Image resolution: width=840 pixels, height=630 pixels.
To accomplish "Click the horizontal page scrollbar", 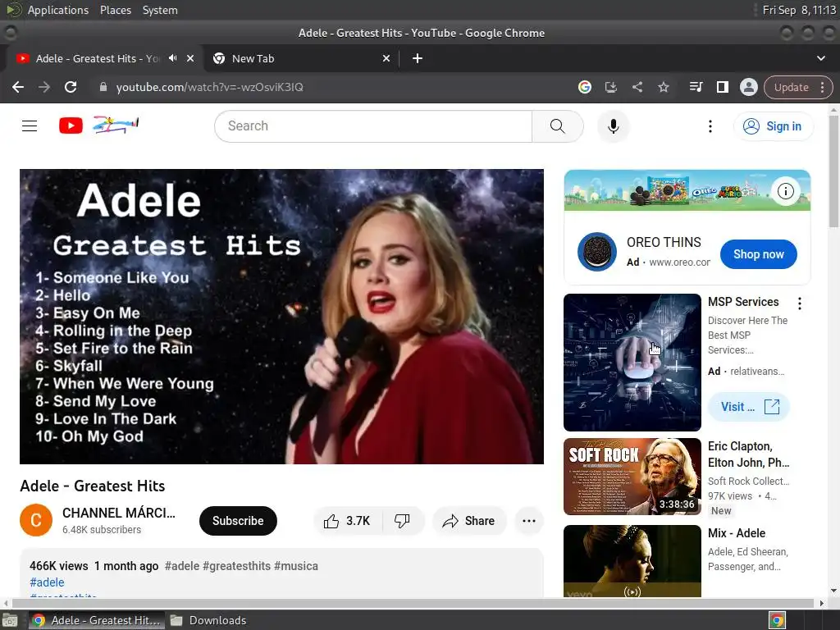I will tap(413, 603).
